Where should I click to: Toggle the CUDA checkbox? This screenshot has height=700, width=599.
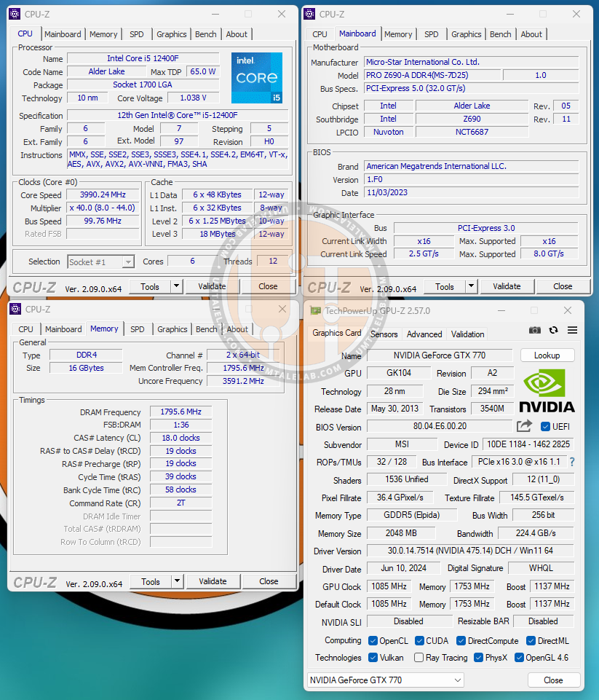(x=419, y=641)
